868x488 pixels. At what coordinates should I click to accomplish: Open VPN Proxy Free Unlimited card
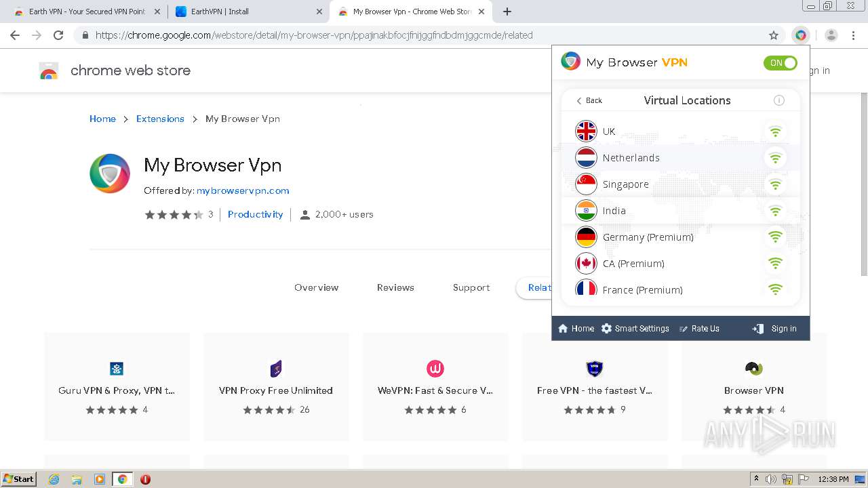click(x=276, y=387)
